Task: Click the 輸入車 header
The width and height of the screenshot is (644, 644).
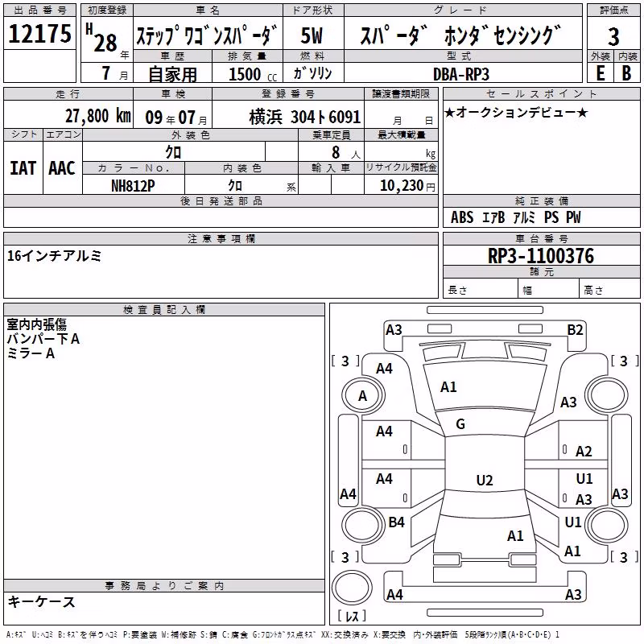Action: click(331, 167)
